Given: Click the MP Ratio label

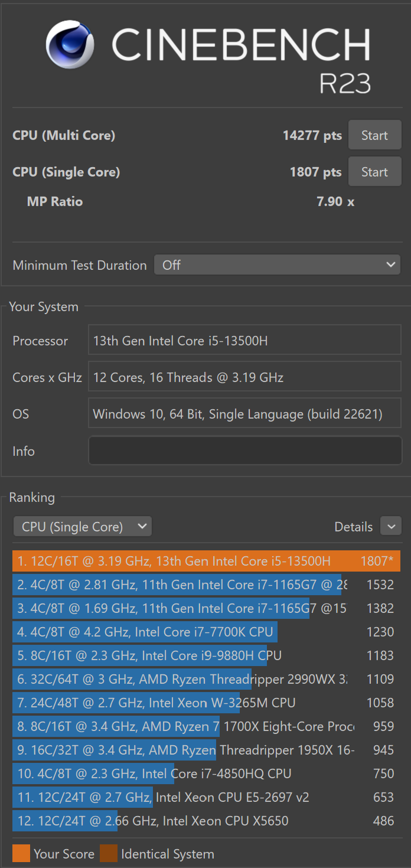Looking at the screenshot, I should click(55, 201).
